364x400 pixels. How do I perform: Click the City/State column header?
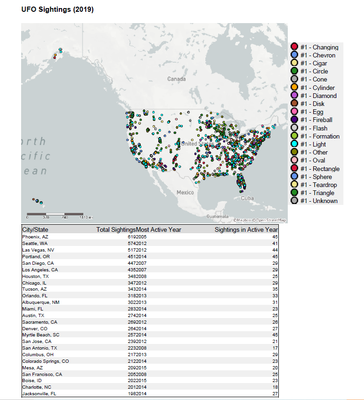(x=35, y=229)
